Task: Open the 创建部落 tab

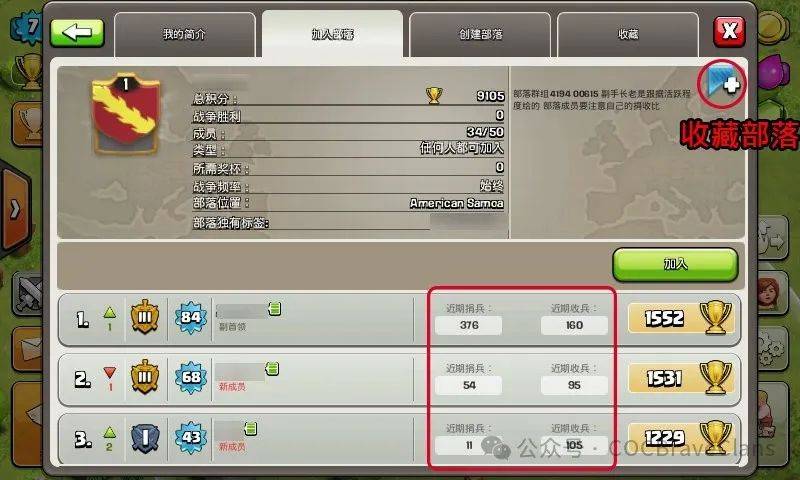Action: coord(480,34)
